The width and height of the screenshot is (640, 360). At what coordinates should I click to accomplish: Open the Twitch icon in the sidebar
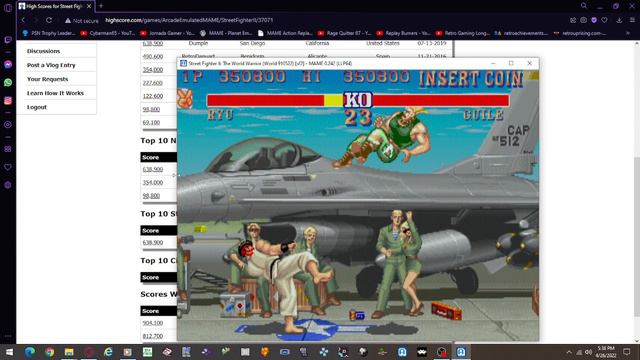click(x=8, y=40)
